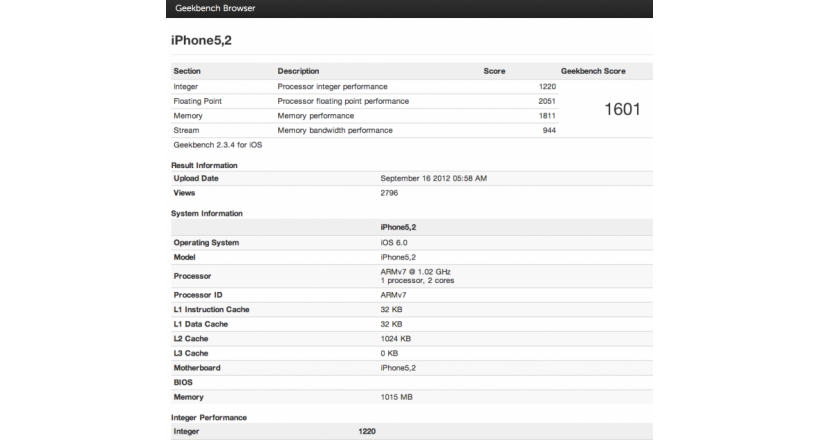Select the overall score 1601

tap(622, 109)
